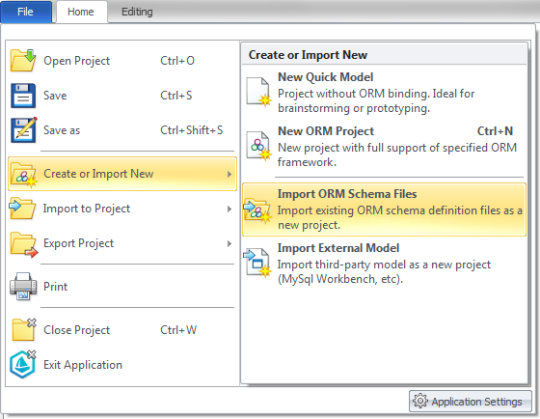Choose Import to Project menu entry
Image resolution: width=540 pixels, height=419 pixels.
(x=122, y=209)
